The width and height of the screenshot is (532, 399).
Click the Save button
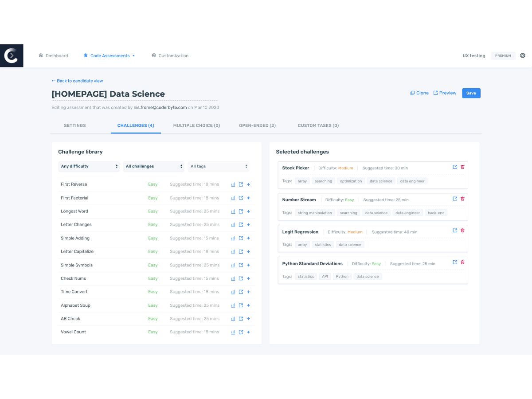(x=471, y=93)
